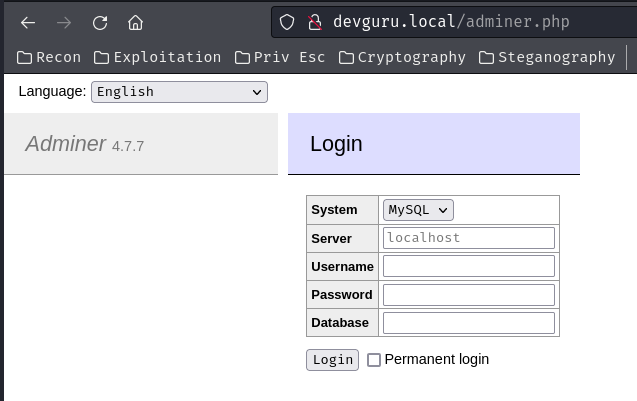Open the Steganography bookmarks folder

pos(547,57)
